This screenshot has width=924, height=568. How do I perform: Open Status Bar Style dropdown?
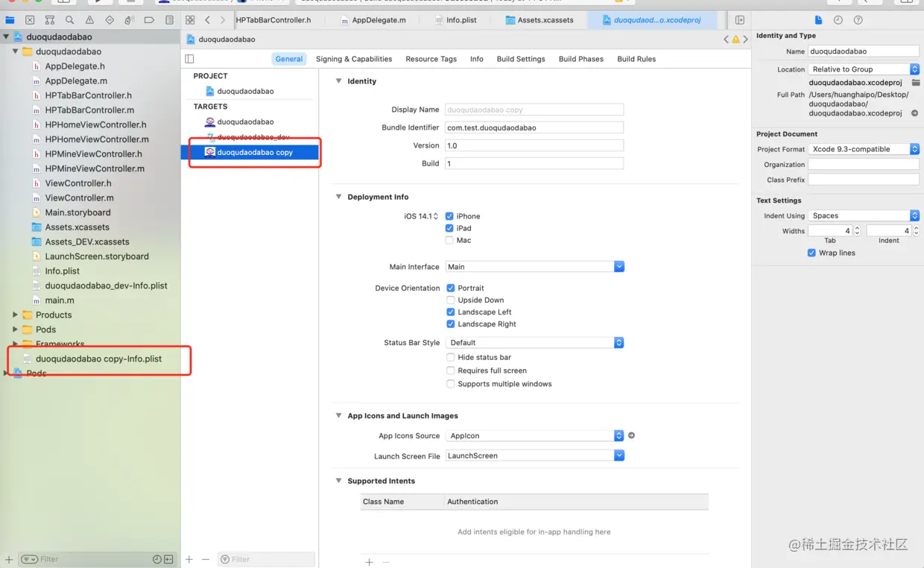pos(535,342)
